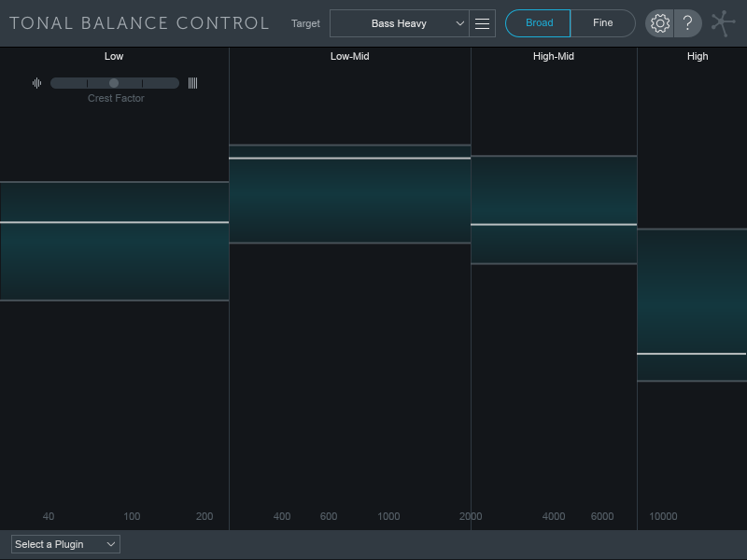The width and height of the screenshot is (747, 560).
Task: Click the Low band target range
Action: click(x=114, y=242)
